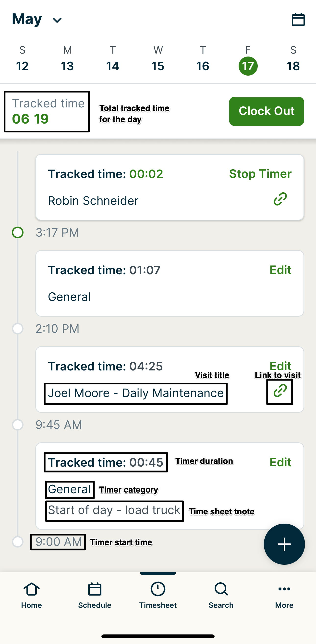Screen dimensions: 316x644
Task: Click the 9:45 AM timeline marker
Action: pos(18,425)
